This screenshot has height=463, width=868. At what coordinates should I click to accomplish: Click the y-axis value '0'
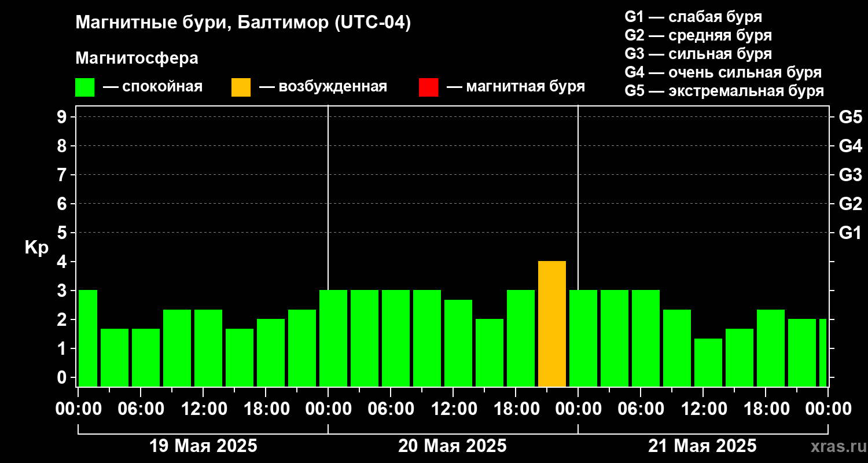63,377
